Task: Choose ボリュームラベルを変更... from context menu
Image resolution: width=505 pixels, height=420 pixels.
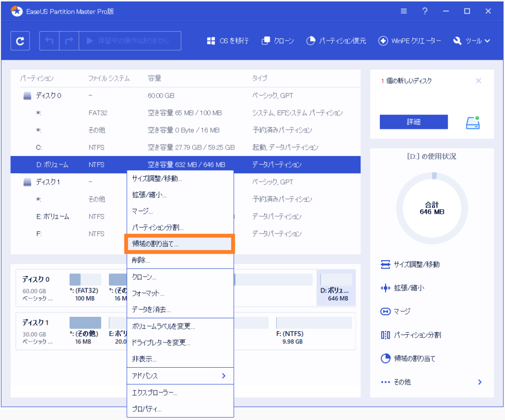Action: [x=180, y=326]
